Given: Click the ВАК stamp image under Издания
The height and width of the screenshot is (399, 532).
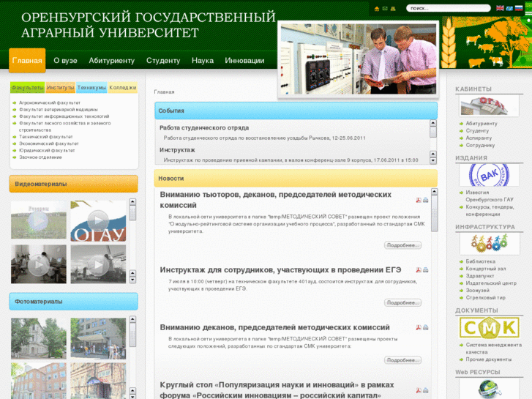Looking at the screenshot, I should pos(489,175).
